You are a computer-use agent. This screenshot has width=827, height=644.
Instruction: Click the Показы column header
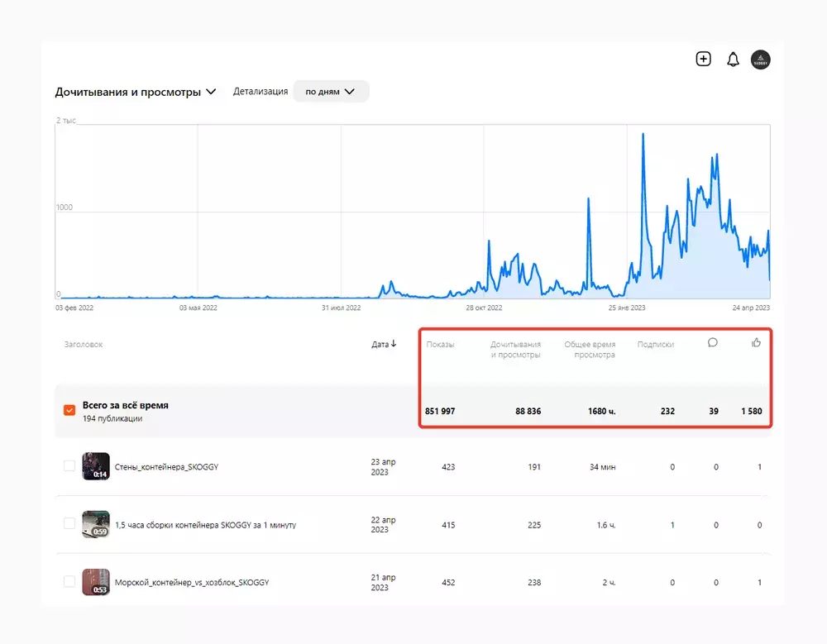(440, 344)
